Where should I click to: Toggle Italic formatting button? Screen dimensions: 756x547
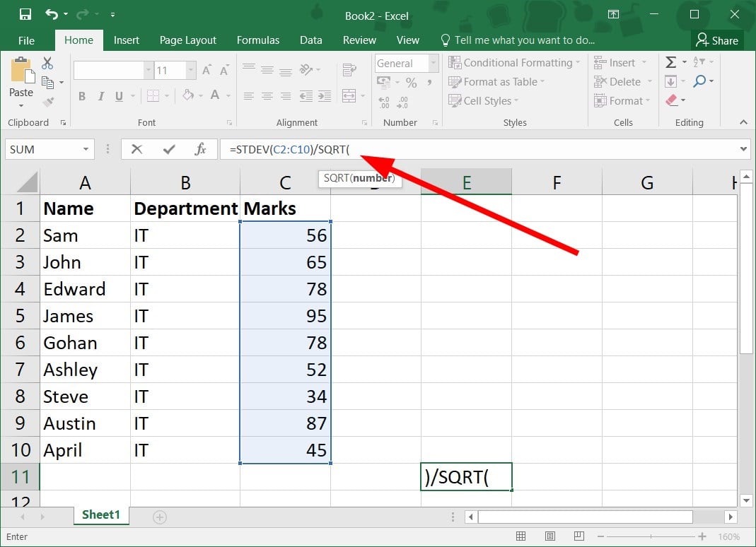point(100,96)
